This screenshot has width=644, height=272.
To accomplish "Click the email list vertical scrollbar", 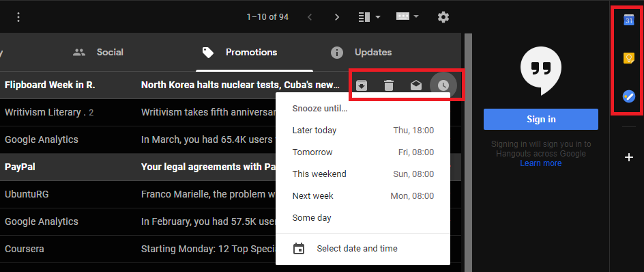I will [x=468, y=152].
